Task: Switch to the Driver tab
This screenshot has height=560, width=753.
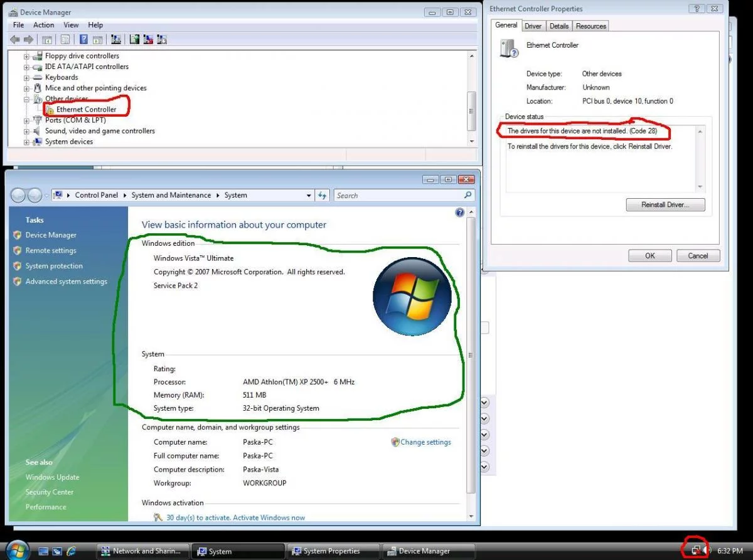Action: tap(533, 26)
